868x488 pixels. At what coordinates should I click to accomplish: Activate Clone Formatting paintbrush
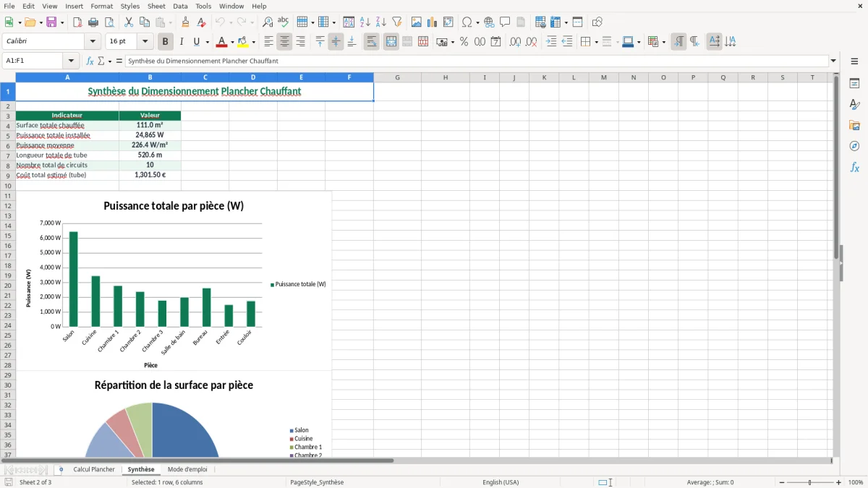[185, 22]
